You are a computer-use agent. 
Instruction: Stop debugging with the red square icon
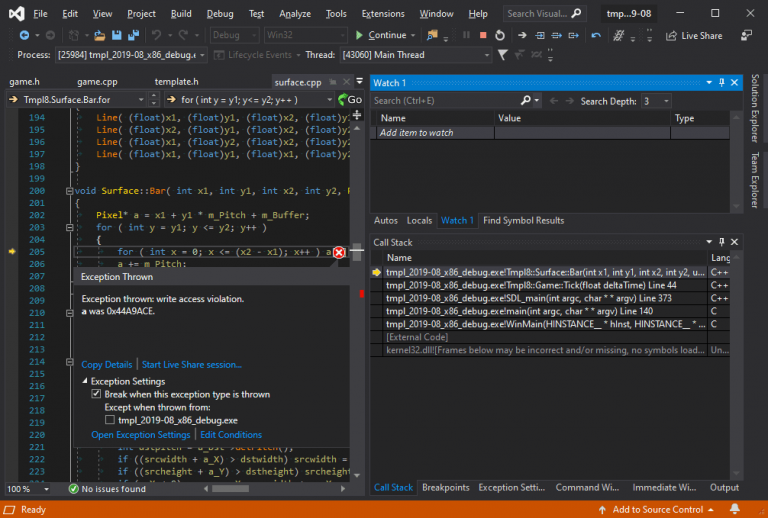point(483,35)
